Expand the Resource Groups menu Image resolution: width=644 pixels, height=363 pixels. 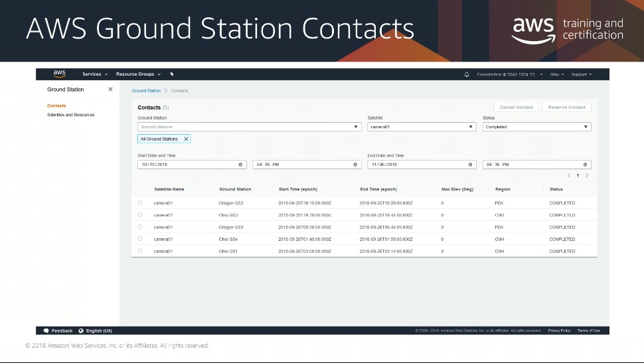(x=138, y=74)
